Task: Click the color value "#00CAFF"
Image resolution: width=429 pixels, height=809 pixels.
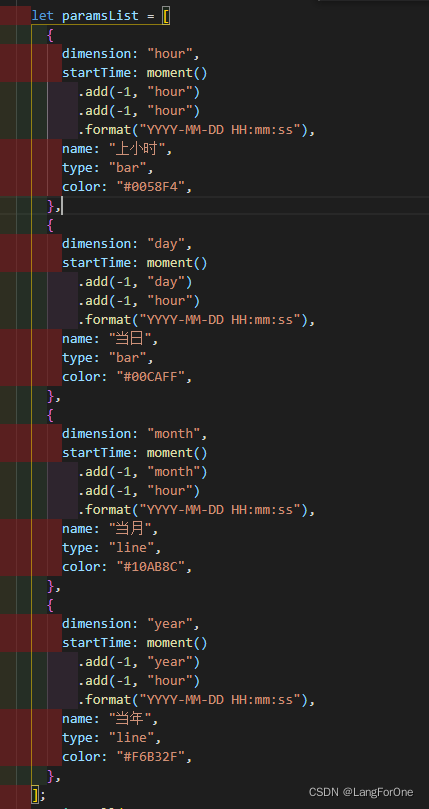Action: click(x=150, y=377)
